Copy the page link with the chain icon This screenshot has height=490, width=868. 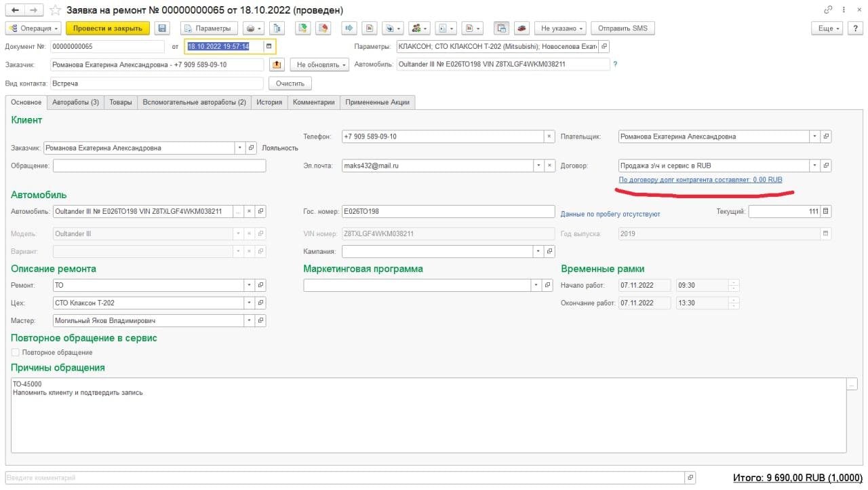[x=828, y=10]
